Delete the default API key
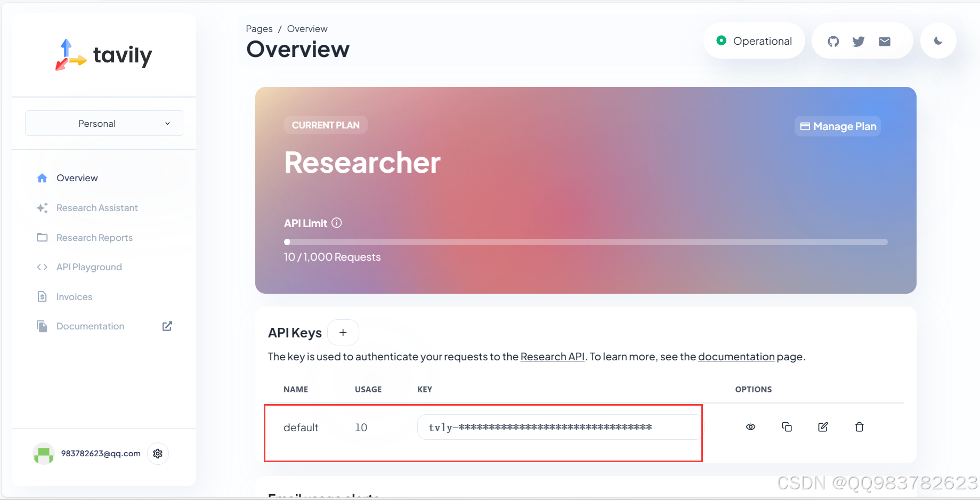The height and width of the screenshot is (500, 980). coord(859,426)
